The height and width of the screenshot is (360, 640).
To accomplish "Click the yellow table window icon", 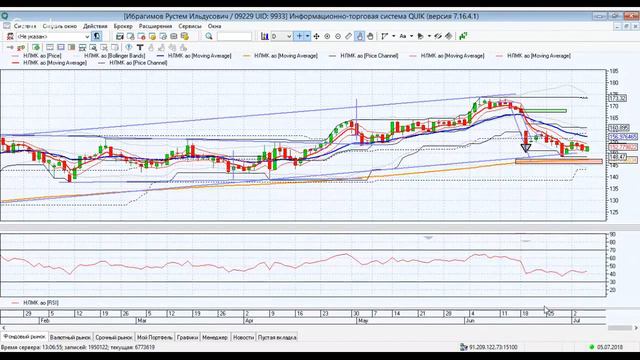I will click(x=152, y=36).
